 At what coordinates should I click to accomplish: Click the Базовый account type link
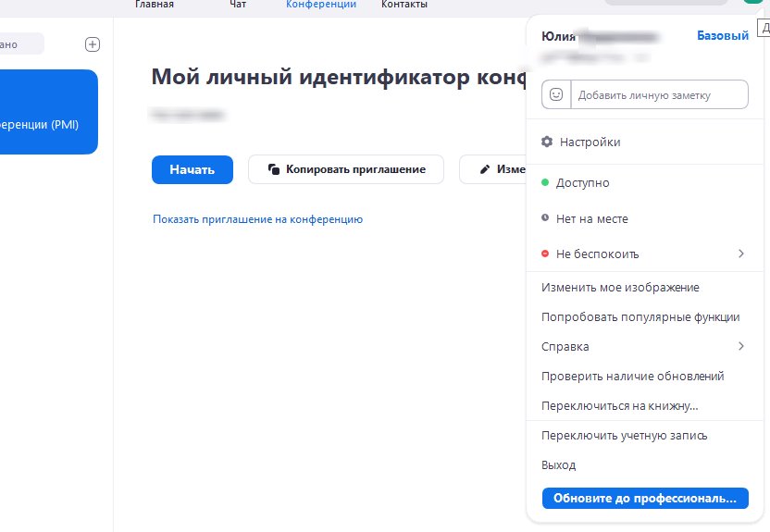click(x=722, y=36)
